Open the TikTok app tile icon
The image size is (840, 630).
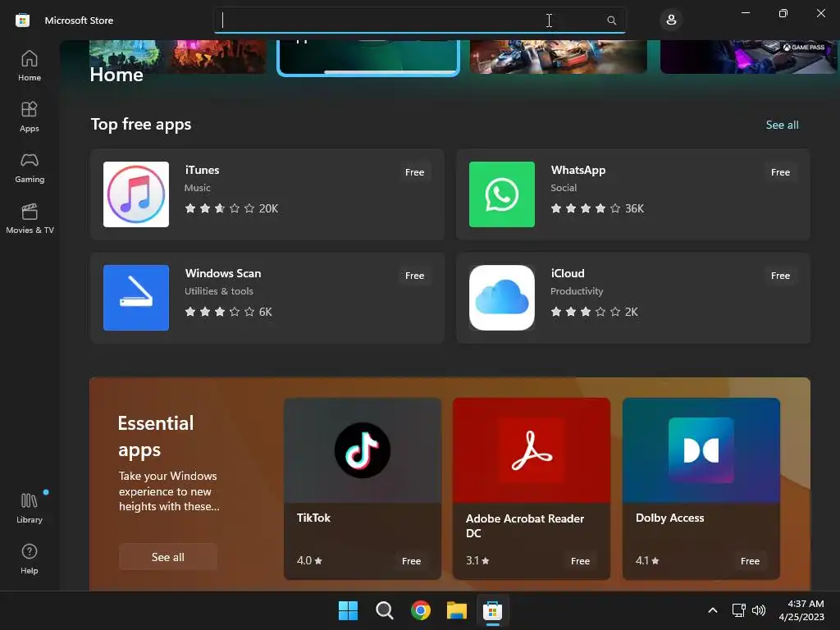(363, 450)
